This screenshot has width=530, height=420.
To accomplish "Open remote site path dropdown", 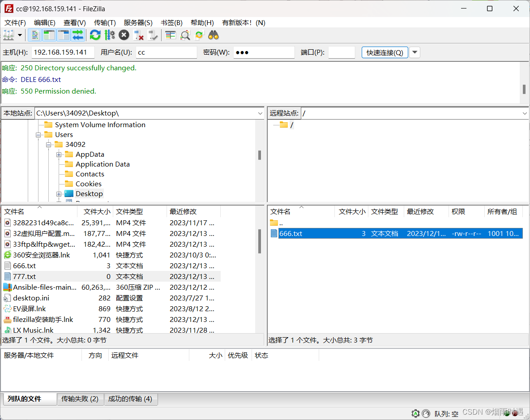I will (x=525, y=113).
